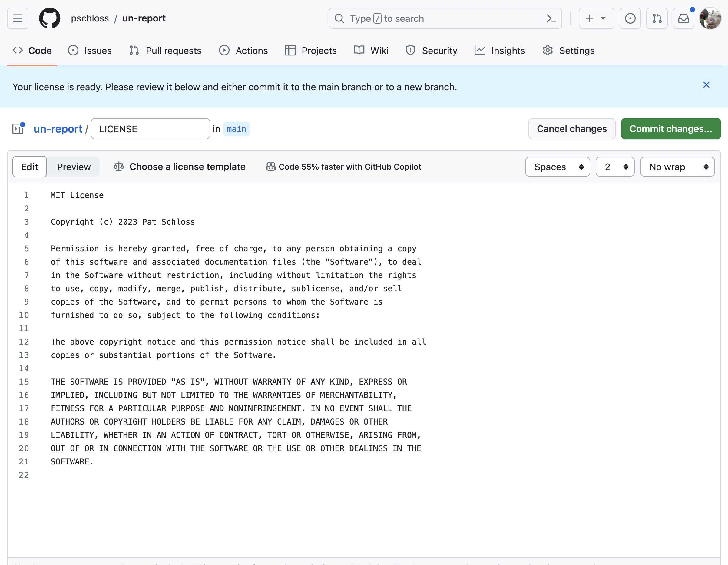
Task: Open the notifications inbox icon
Action: (x=683, y=18)
